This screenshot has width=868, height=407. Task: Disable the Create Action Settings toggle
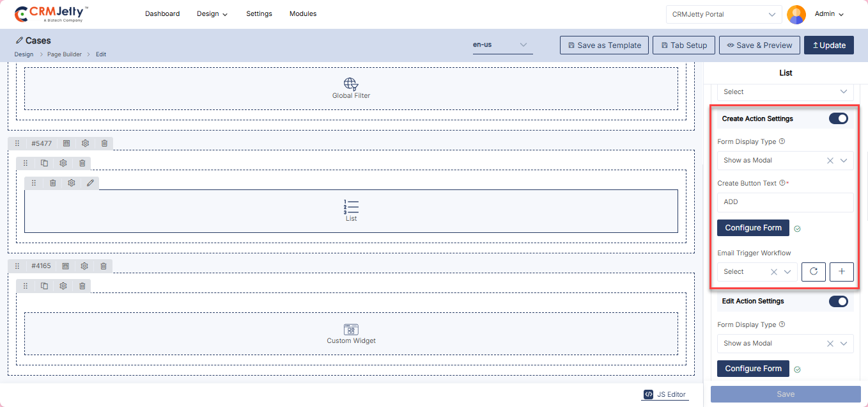coord(838,118)
